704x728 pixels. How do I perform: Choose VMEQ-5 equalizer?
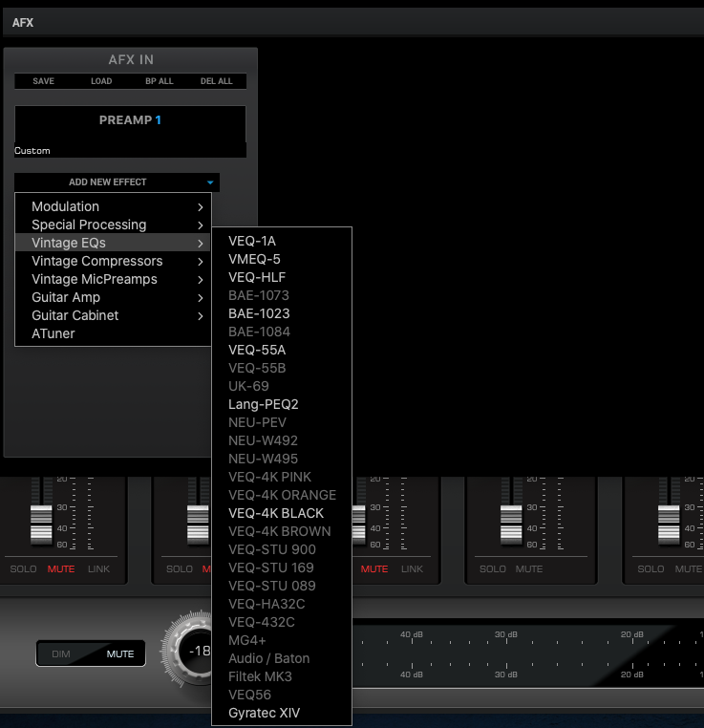[282, 259]
